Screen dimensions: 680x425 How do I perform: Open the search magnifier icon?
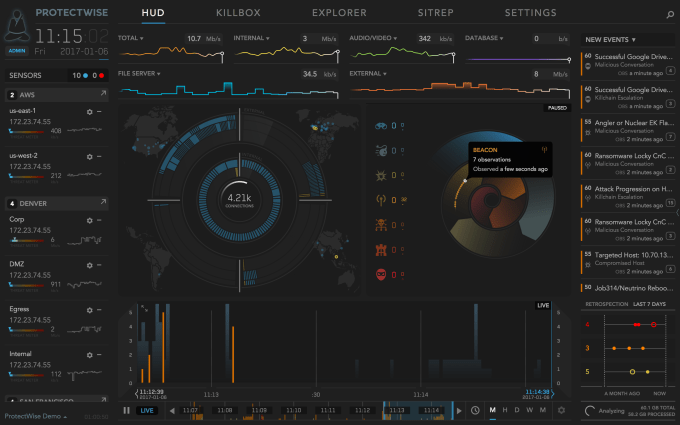coord(670,14)
